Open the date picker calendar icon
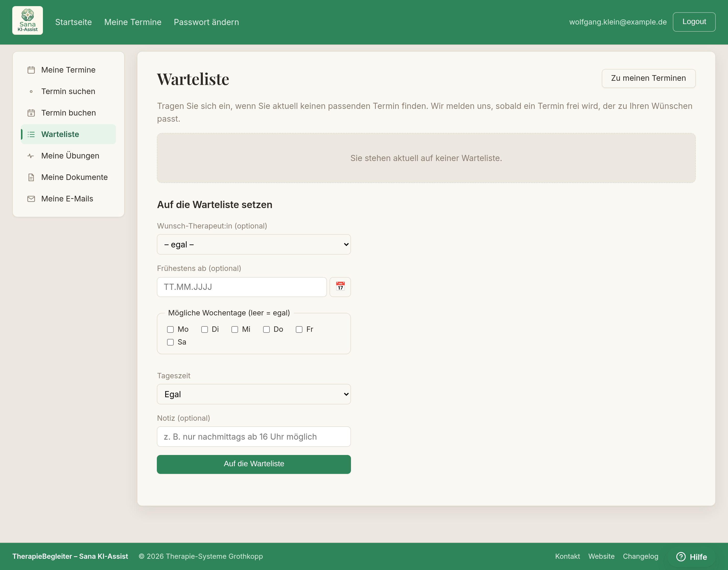 [x=340, y=287]
